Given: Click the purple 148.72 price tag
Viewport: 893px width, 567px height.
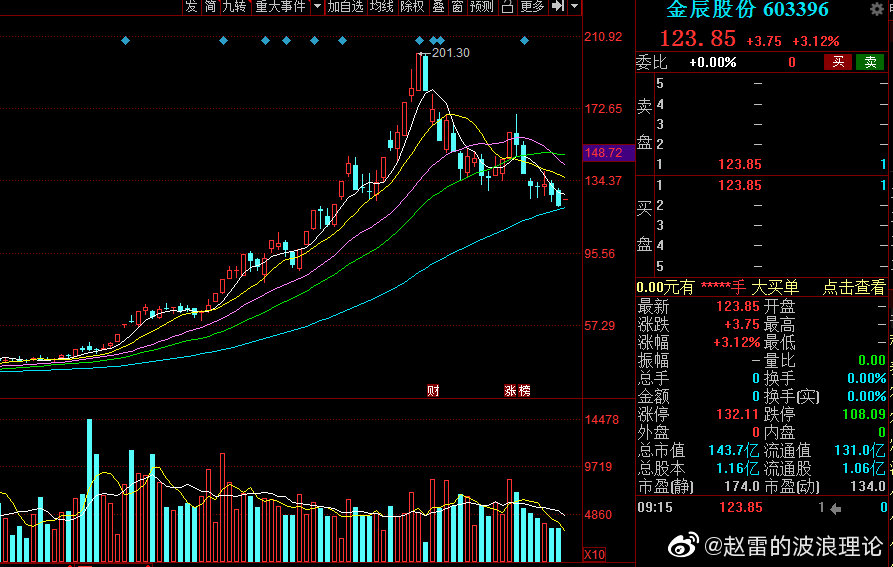Looking at the screenshot, I should pos(604,153).
